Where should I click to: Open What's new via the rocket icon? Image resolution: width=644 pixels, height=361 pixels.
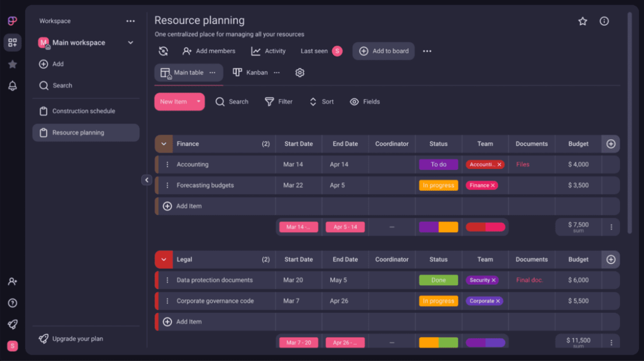coord(12,324)
